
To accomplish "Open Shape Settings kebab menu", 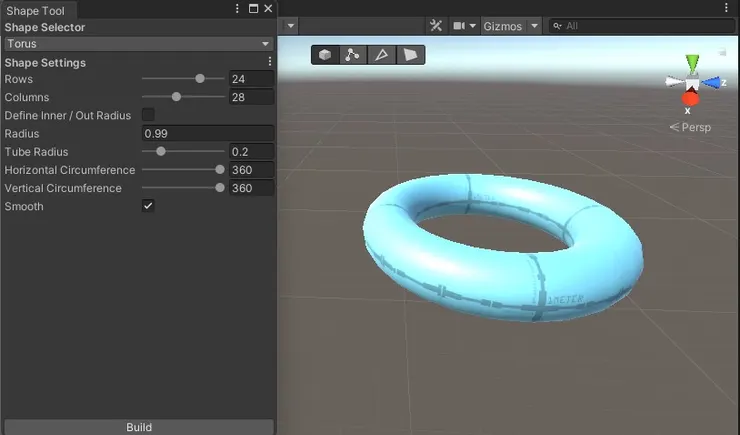I will tap(269, 61).
